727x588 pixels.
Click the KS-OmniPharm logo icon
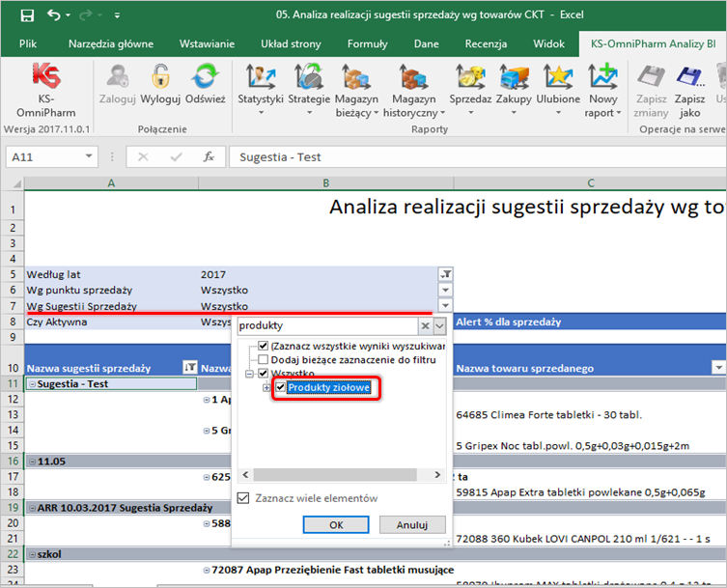pyautogui.click(x=46, y=75)
